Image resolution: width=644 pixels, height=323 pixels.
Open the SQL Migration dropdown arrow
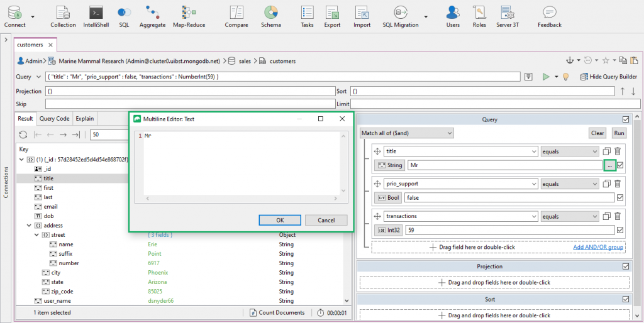[x=426, y=17]
